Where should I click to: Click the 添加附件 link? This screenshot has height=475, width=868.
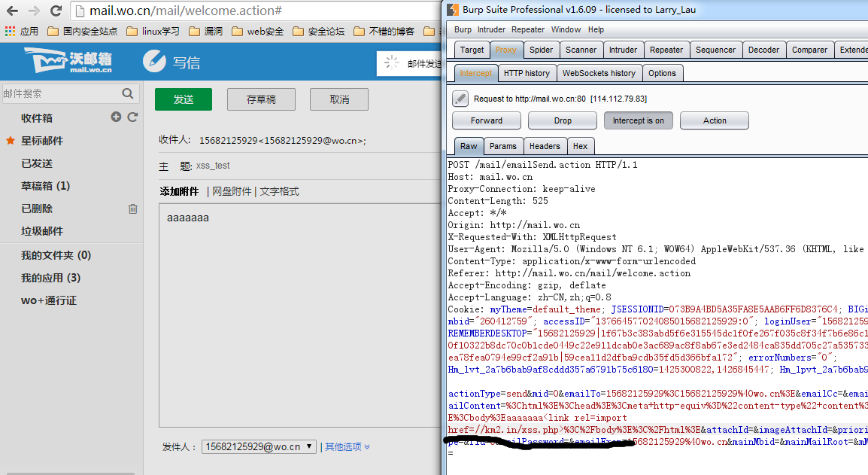pyautogui.click(x=179, y=191)
